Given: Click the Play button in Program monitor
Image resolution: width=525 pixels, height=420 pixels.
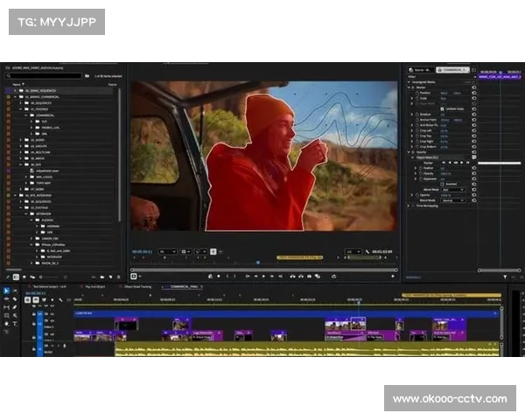Looking at the screenshot, I should click(x=264, y=276).
